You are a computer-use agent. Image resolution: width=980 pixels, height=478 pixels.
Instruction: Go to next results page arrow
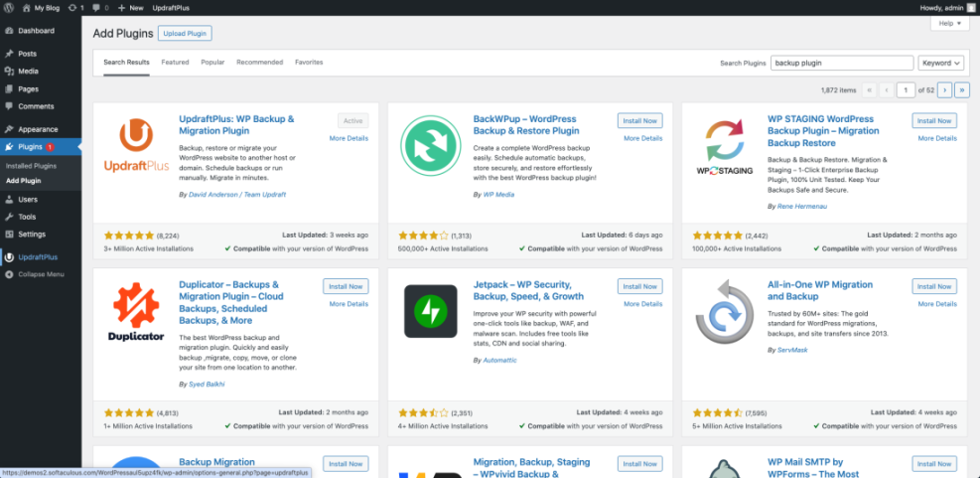945,90
